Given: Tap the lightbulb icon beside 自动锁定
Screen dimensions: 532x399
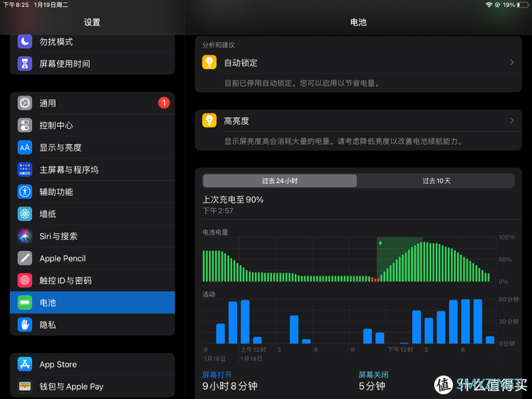Looking at the screenshot, I should (210, 63).
